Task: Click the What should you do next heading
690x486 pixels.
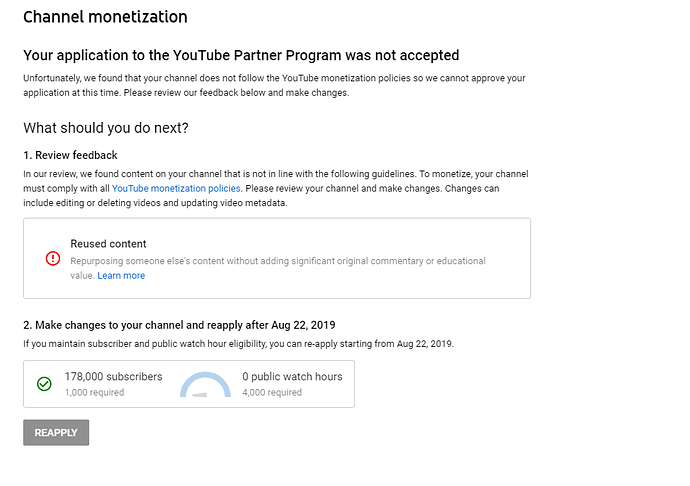Action: [x=106, y=128]
